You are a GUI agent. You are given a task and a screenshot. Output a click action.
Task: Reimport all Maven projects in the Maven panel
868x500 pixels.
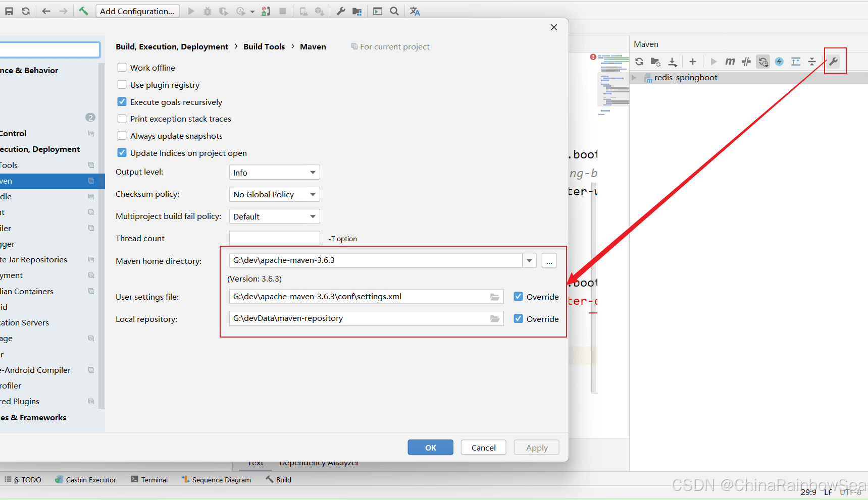[639, 62]
